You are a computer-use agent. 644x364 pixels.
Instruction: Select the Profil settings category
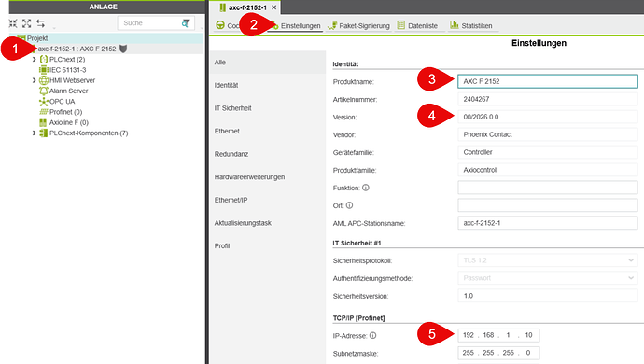[268, 246]
